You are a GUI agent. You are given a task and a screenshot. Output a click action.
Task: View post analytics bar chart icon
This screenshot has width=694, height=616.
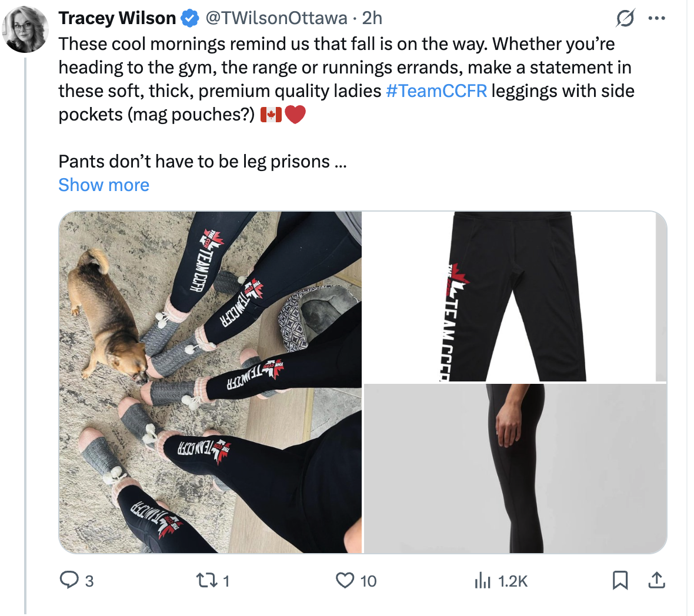(x=482, y=580)
